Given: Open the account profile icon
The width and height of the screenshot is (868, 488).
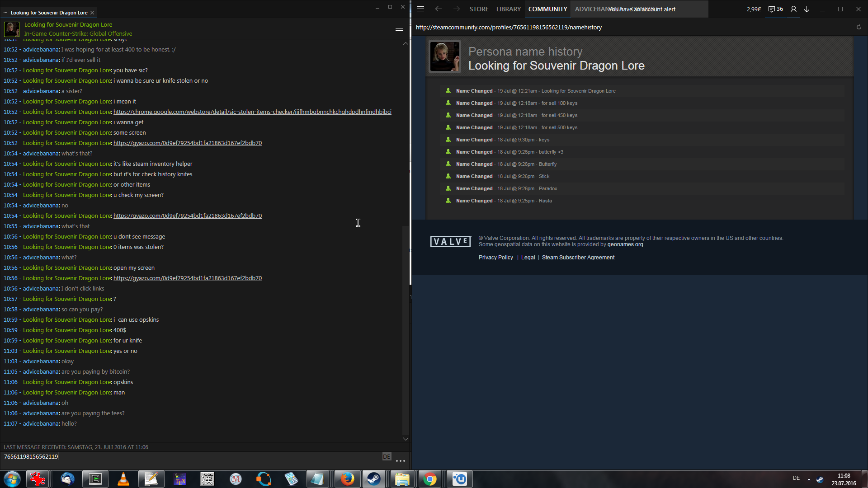Looking at the screenshot, I should [x=793, y=9].
